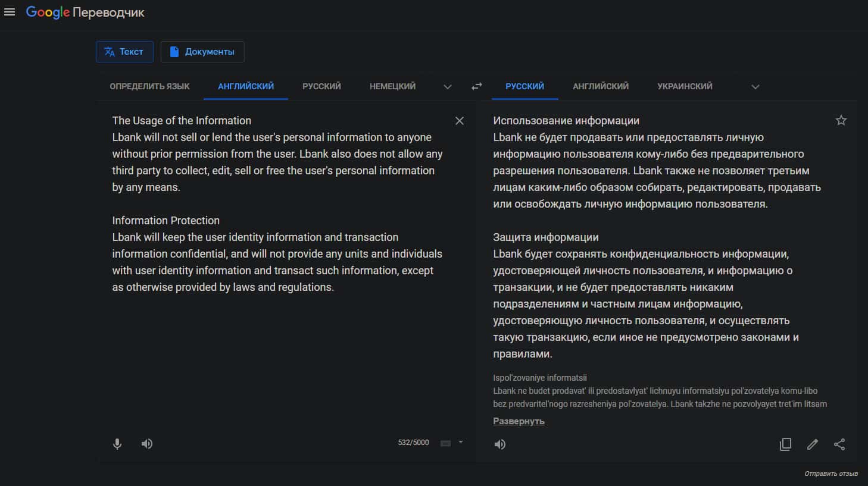Open the hamburger main menu

click(x=10, y=12)
